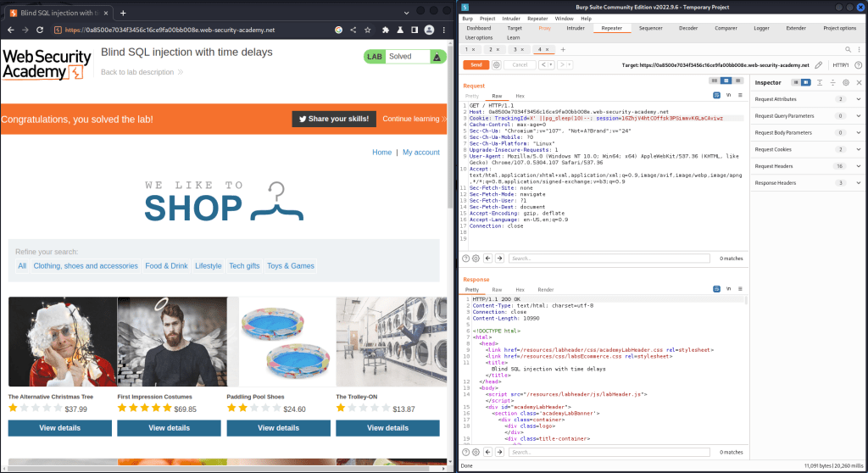Image resolution: width=868 pixels, height=473 pixels.
Task: Click the request search settings gear icon
Action: point(476,258)
